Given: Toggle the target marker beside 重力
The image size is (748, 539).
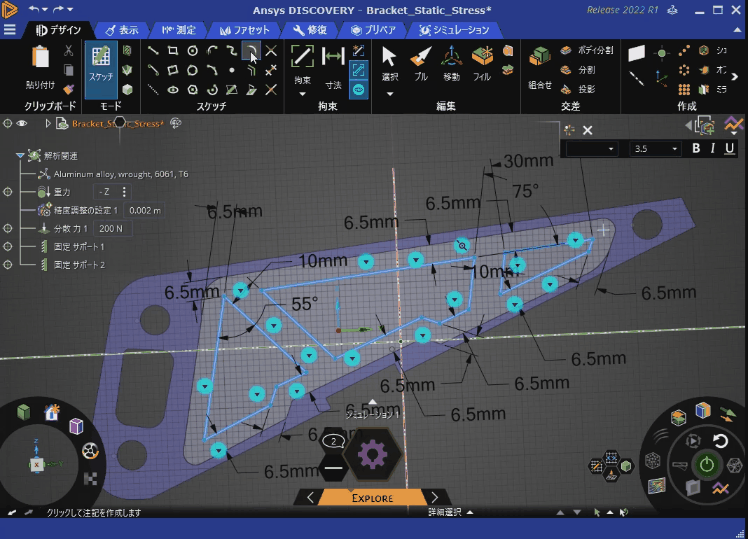Looking at the screenshot, I should tap(8, 192).
